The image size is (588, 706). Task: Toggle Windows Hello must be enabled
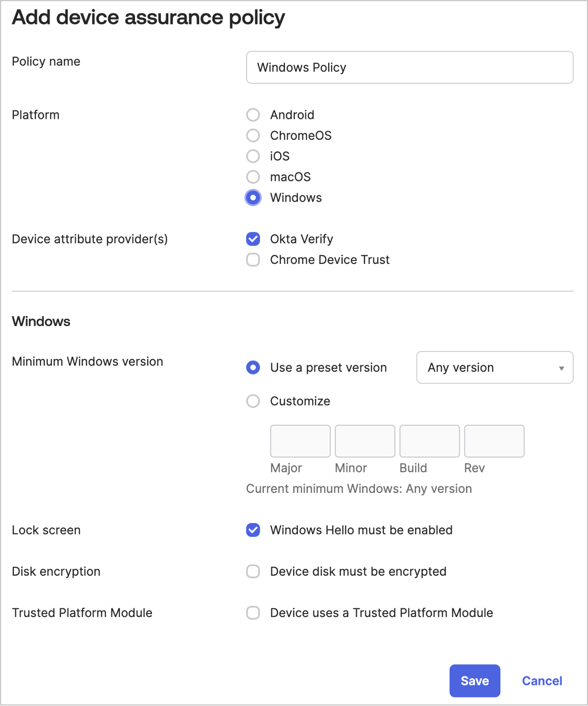[x=253, y=530]
